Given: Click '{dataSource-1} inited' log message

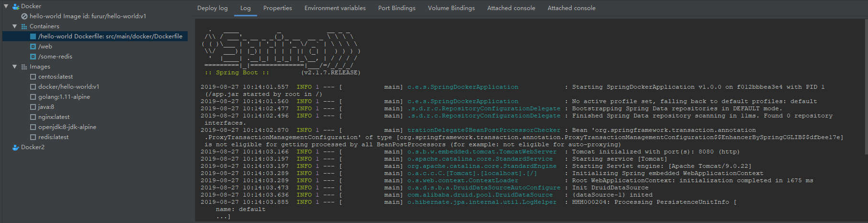Looking at the screenshot, I should pyautogui.click(x=612, y=195).
